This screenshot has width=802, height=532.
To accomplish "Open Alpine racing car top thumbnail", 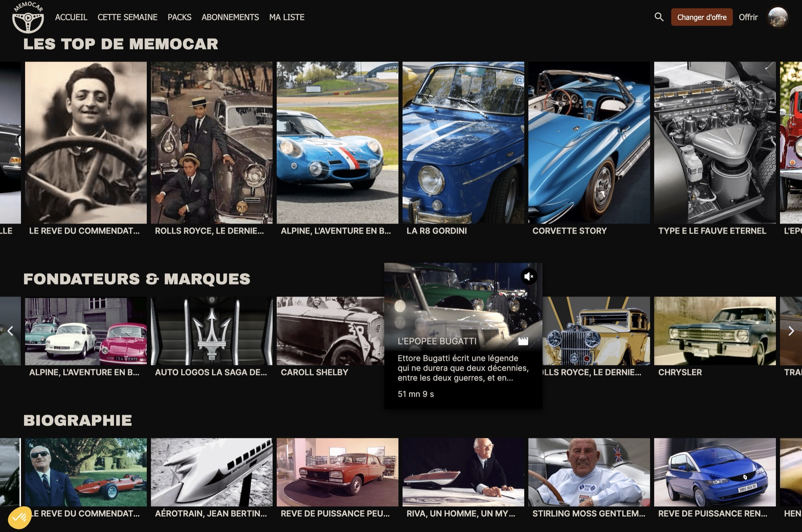I will [338, 143].
